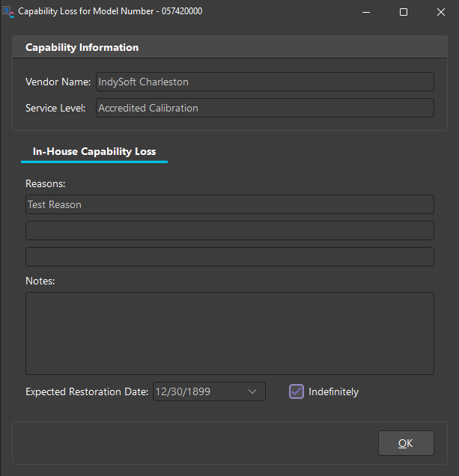The height and width of the screenshot is (476, 459).
Task: Maximize the Capability Loss dialog window
Action: tap(404, 12)
